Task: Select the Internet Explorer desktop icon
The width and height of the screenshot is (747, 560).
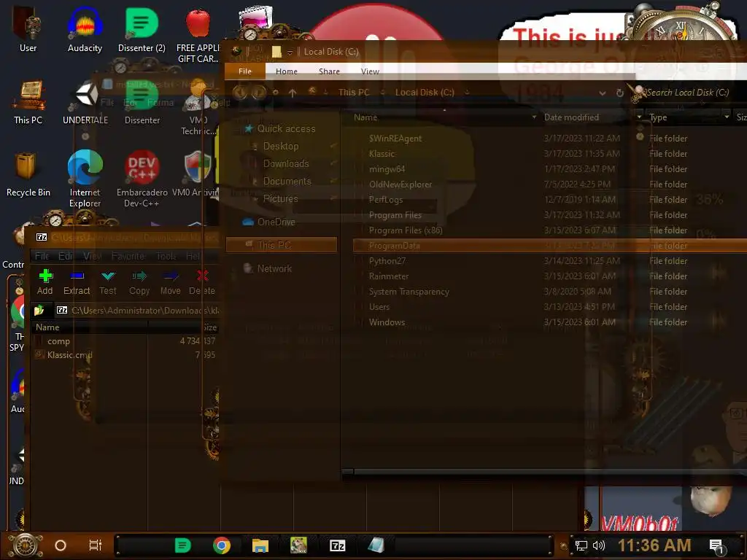Action: point(85,179)
